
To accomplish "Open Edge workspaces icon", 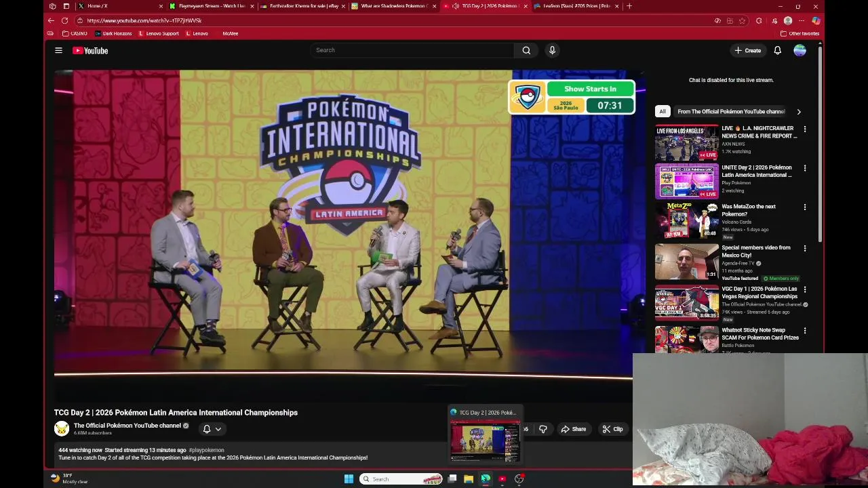I will (x=53, y=6).
